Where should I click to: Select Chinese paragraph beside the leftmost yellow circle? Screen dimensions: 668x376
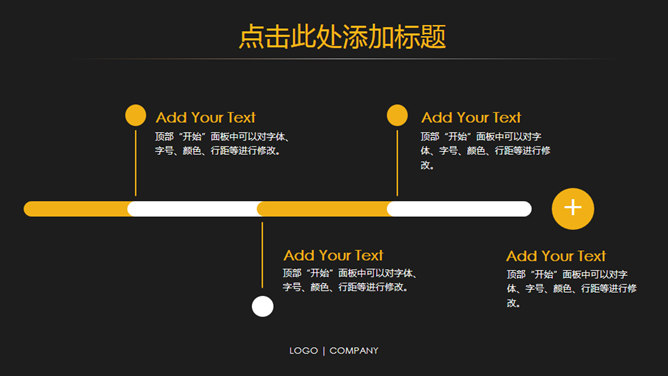pos(222,144)
